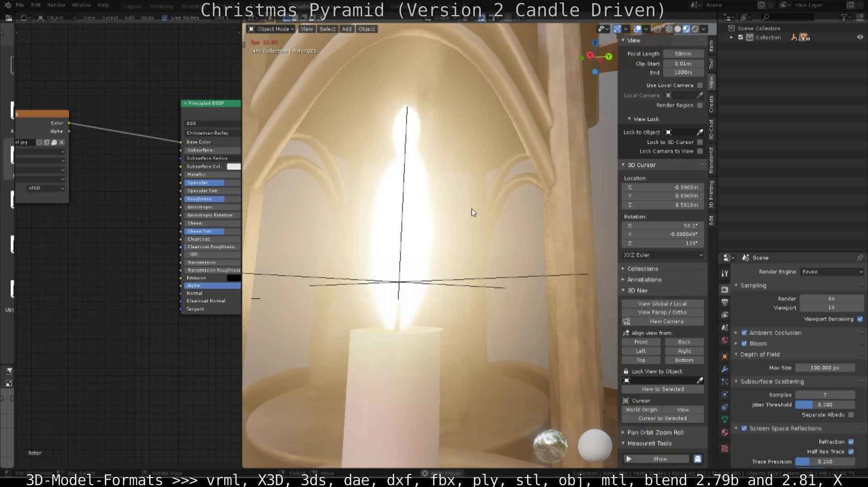Switch to the Create sidebar tab
Viewport: 868px width, 487px height.
point(711,103)
